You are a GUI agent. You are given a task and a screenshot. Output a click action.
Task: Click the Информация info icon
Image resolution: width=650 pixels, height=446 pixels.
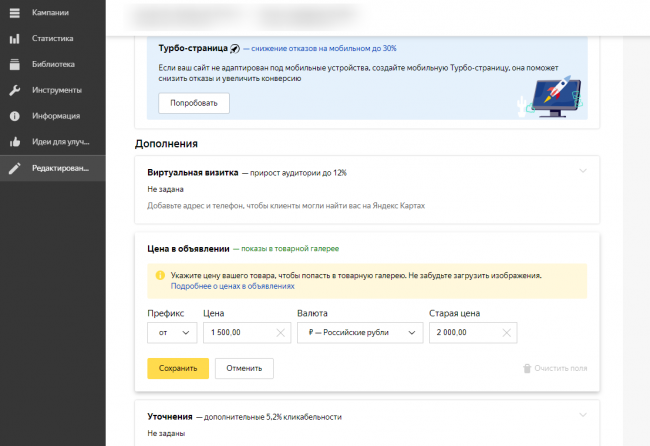coord(14,115)
